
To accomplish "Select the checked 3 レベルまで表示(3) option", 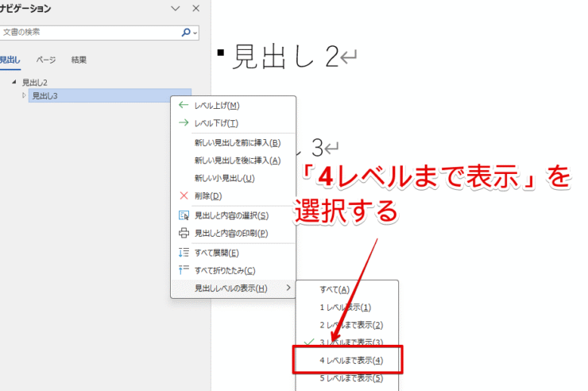I will tap(347, 342).
